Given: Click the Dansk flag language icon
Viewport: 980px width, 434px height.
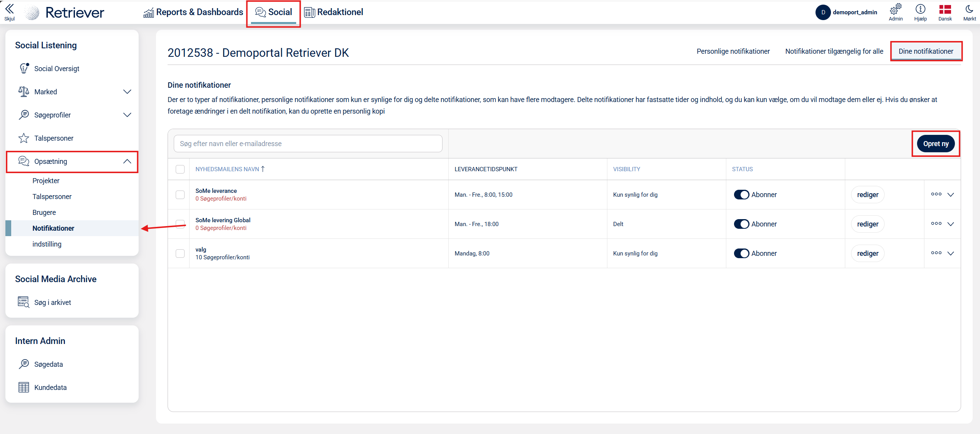Looking at the screenshot, I should pyautogui.click(x=945, y=9).
